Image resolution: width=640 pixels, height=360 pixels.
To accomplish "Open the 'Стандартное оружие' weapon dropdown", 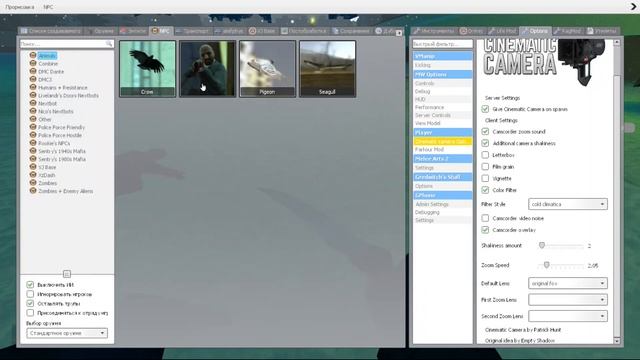I will click(x=67, y=333).
